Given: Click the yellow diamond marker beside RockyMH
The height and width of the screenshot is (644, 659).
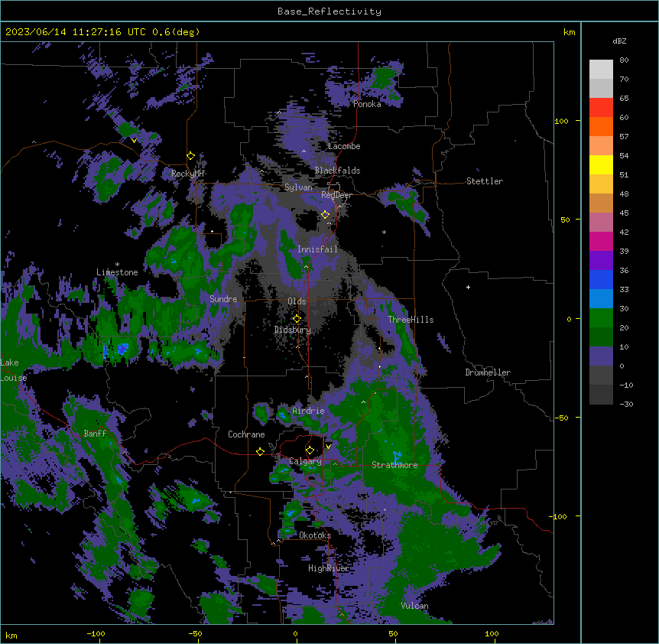Looking at the screenshot, I should pyautogui.click(x=190, y=156).
